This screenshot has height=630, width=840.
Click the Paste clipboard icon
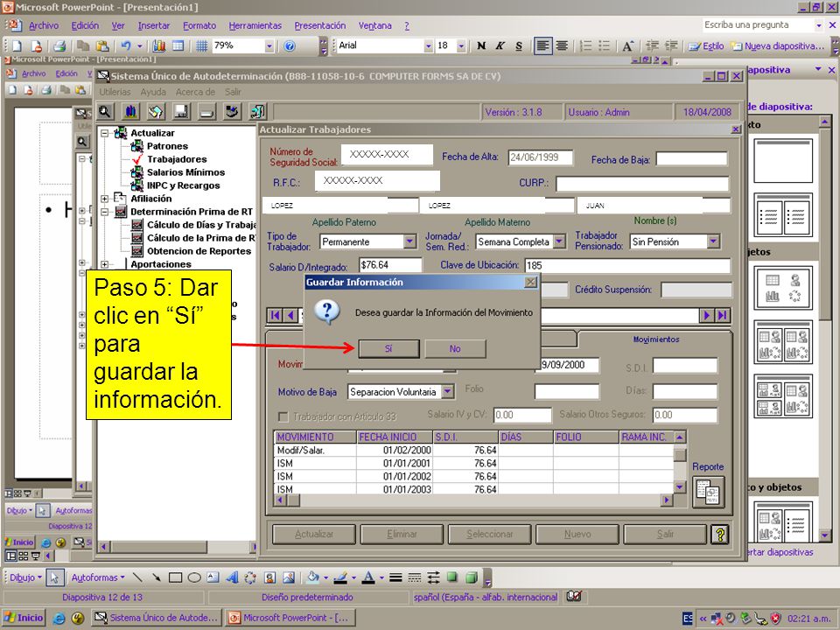pyautogui.click(x=102, y=46)
